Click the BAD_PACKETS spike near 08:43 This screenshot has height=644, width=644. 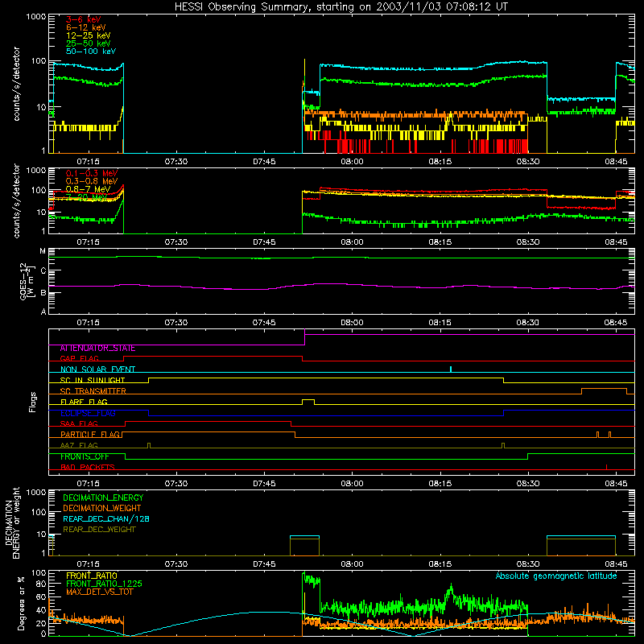click(607, 467)
